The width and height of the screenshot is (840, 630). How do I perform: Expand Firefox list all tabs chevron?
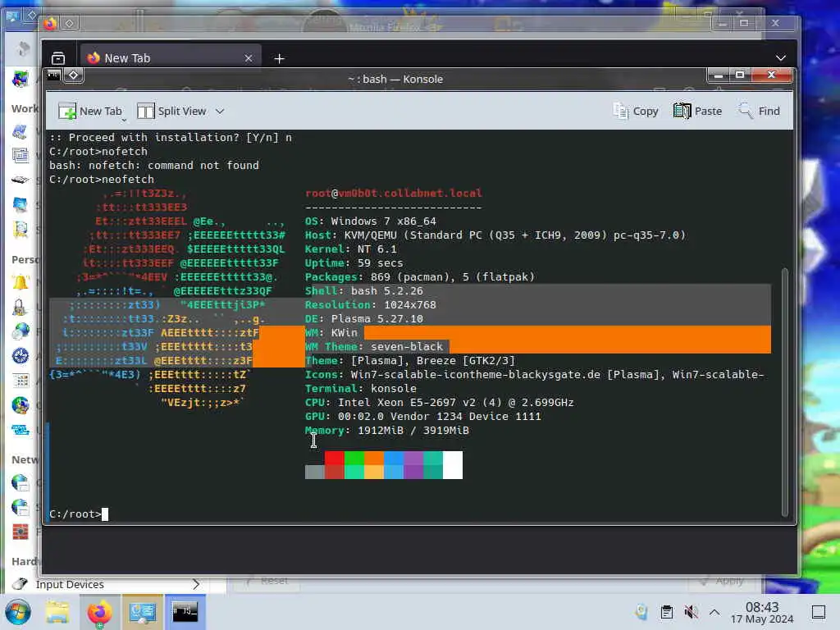[x=781, y=58]
